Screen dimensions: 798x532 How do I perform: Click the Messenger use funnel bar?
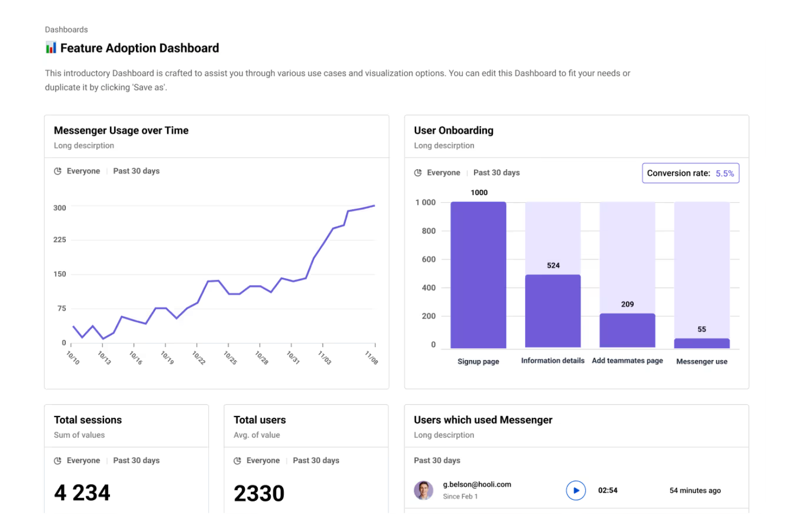[702, 343]
